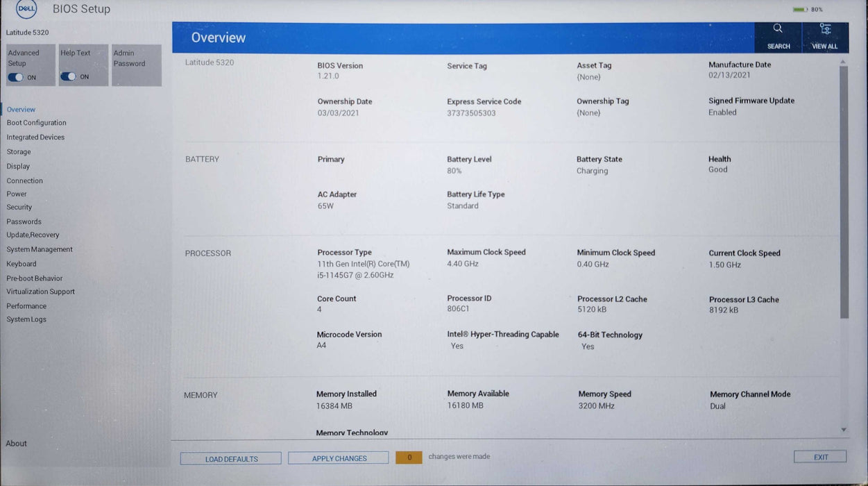The height and width of the screenshot is (486, 868).
Task: Click the vertical scrollbar thumb
Action: click(x=844, y=192)
